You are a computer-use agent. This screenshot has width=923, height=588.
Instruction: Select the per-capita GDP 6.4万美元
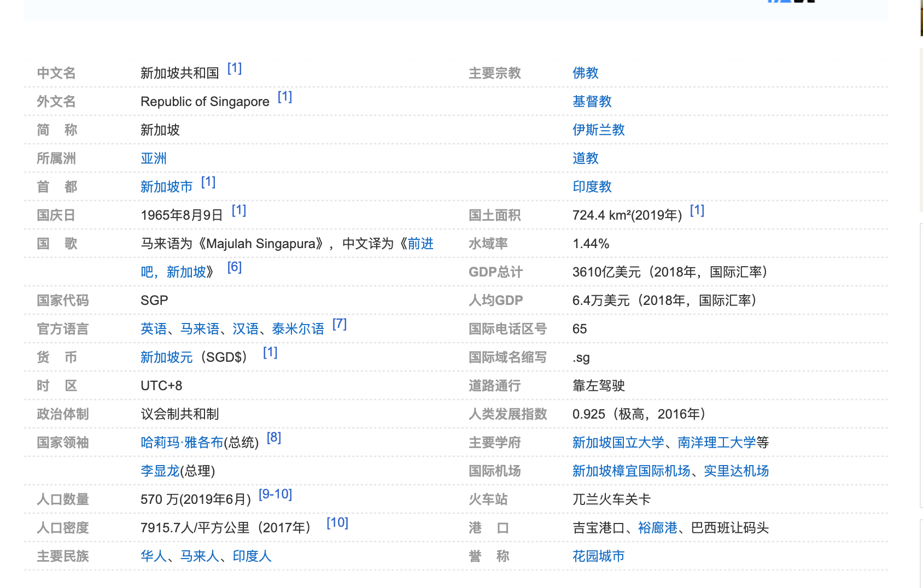click(x=601, y=301)
